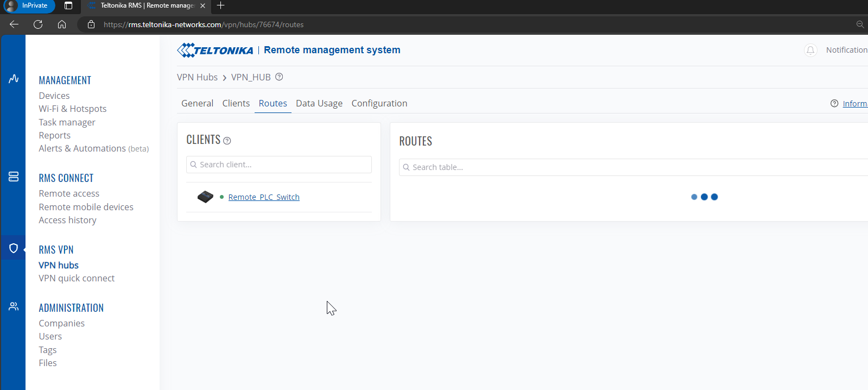Image resolution: width=868 pixels, height=390 pixels.
Task: Click the browser back arrow
Action: (14, 24)
